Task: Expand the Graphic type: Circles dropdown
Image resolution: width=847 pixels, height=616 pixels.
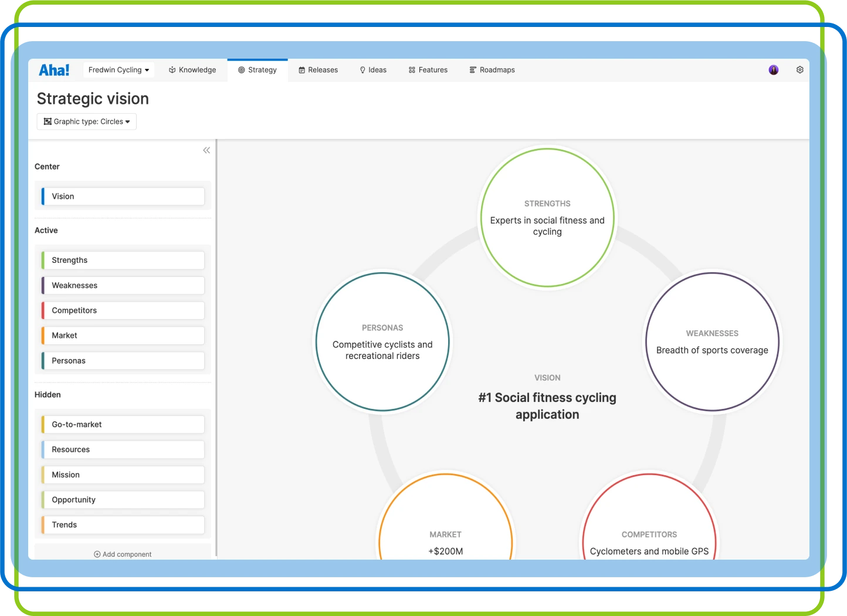Action: [x=87, y=121]
